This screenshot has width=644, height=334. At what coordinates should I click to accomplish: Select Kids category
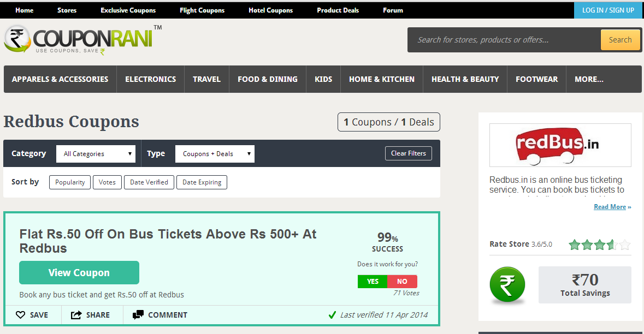(323, 79)
